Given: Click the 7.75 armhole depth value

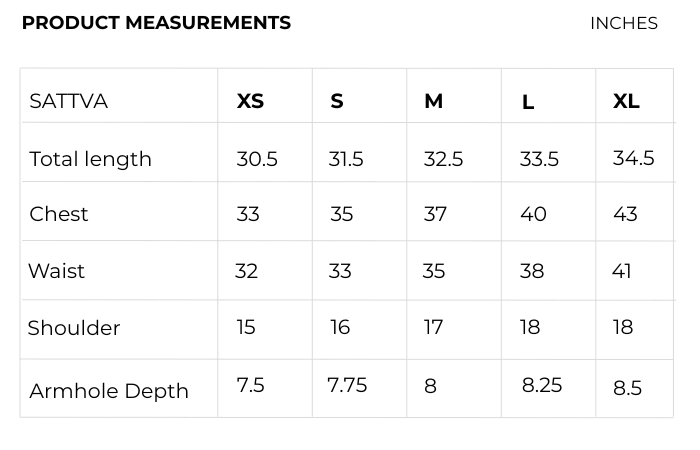Looking at the screenshot, I should coord(347,386).
